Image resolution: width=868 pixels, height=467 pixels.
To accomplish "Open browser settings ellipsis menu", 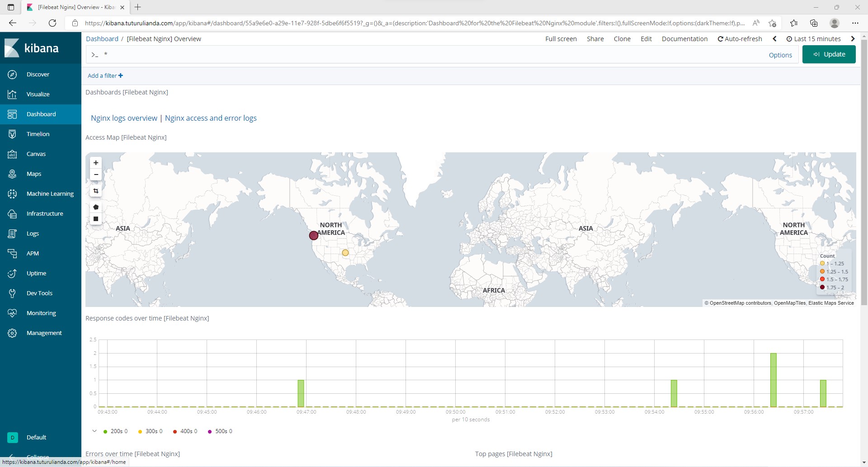I will pyautogui.click(x=855, y=23).
